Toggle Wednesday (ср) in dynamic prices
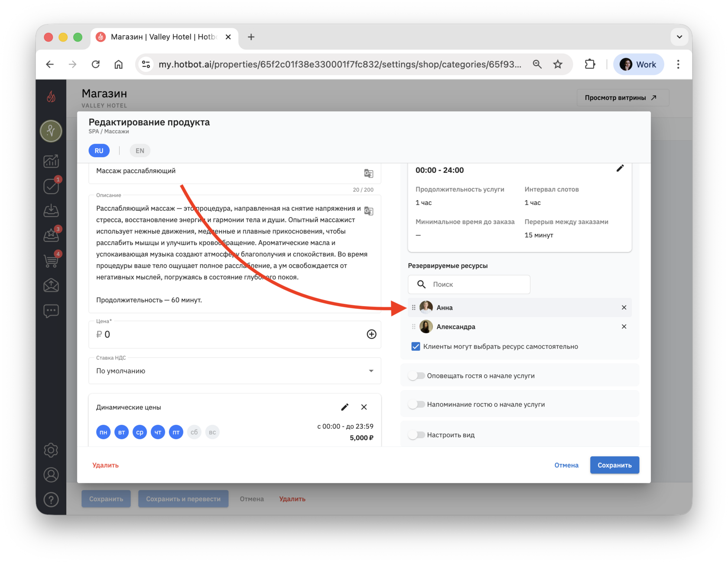Screen dimensions: 728x562 point(140,432)
